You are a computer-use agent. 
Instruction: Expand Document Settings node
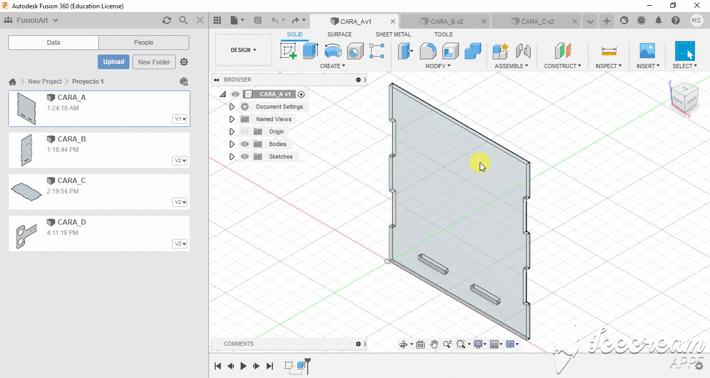pos(232,107)
